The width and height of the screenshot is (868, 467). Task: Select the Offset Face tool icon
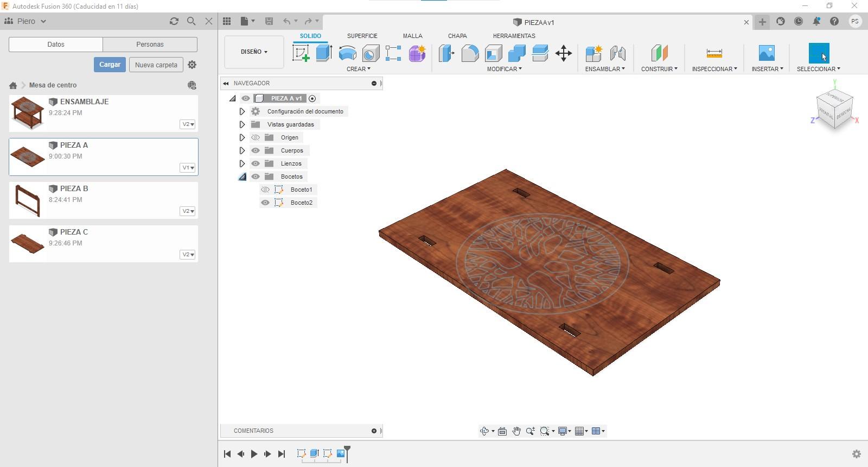[x=540, y=53]
